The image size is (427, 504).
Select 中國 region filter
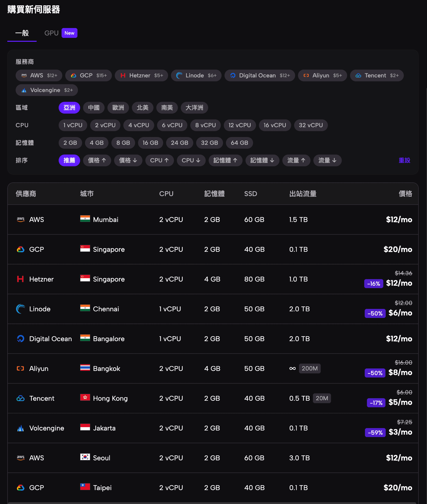94,108
